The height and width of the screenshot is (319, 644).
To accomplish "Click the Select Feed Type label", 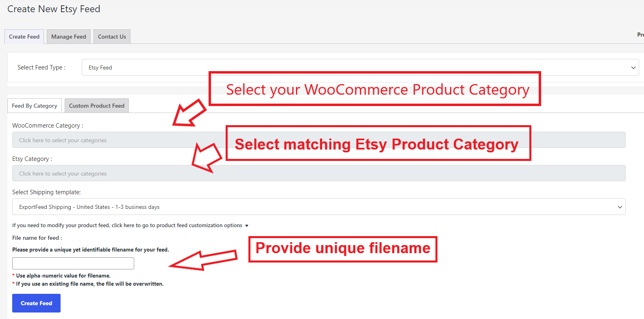I will (41, 67).
